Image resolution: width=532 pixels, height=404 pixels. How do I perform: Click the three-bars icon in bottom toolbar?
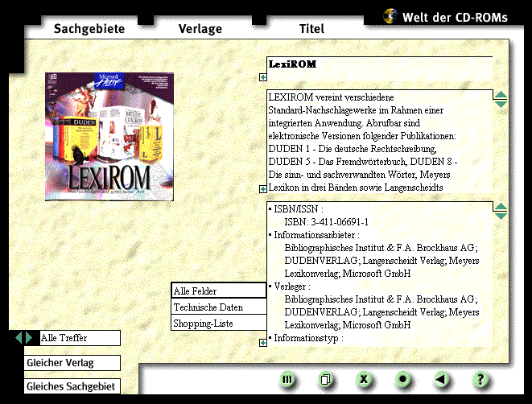[287, 379]
